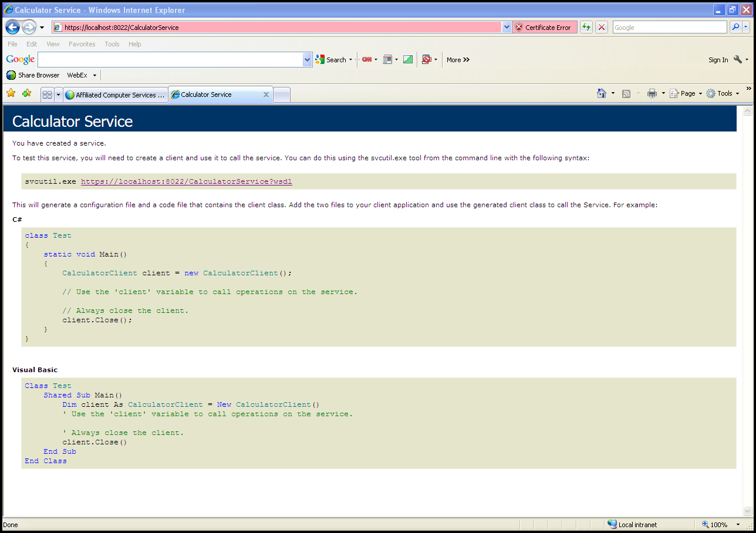Viewport: 756px width, 533px height.
Task: Open Quick Tabs view
Action: (x=47, y=94)
